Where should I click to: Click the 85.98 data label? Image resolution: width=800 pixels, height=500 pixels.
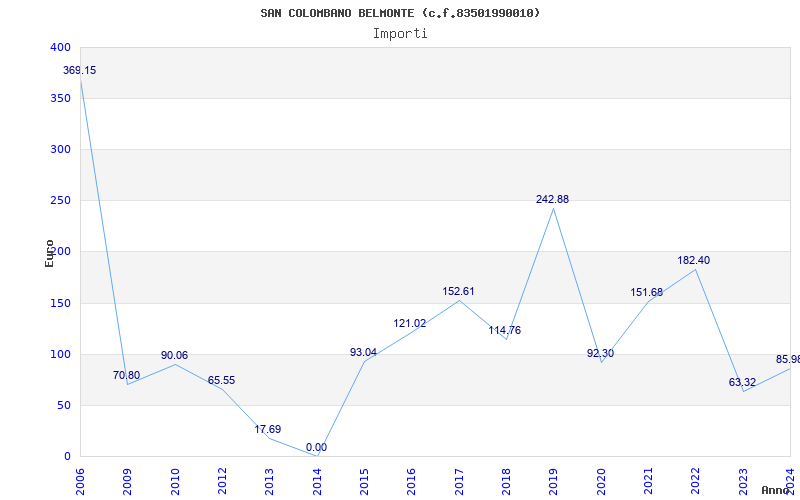(788, 360)
